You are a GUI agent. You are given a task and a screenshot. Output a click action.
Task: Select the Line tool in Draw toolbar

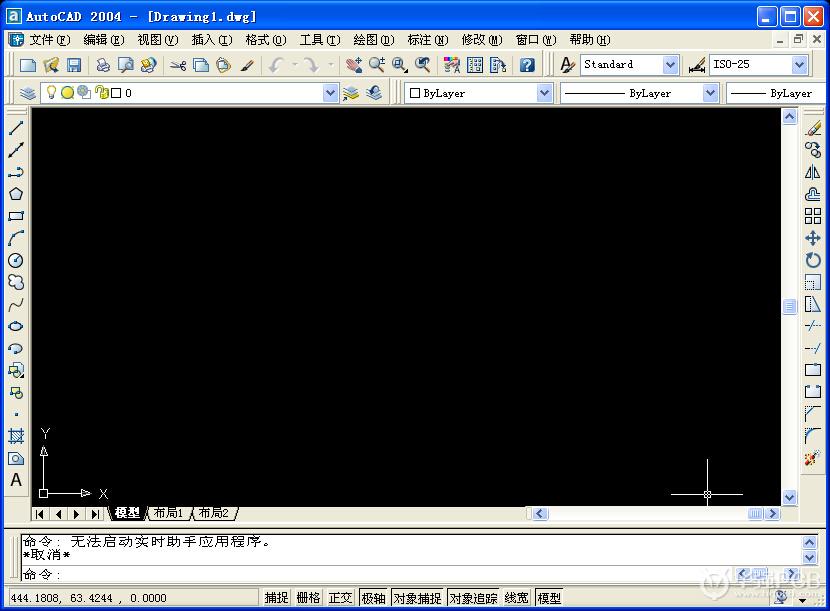pyautogui.click(x=16, y=128)
